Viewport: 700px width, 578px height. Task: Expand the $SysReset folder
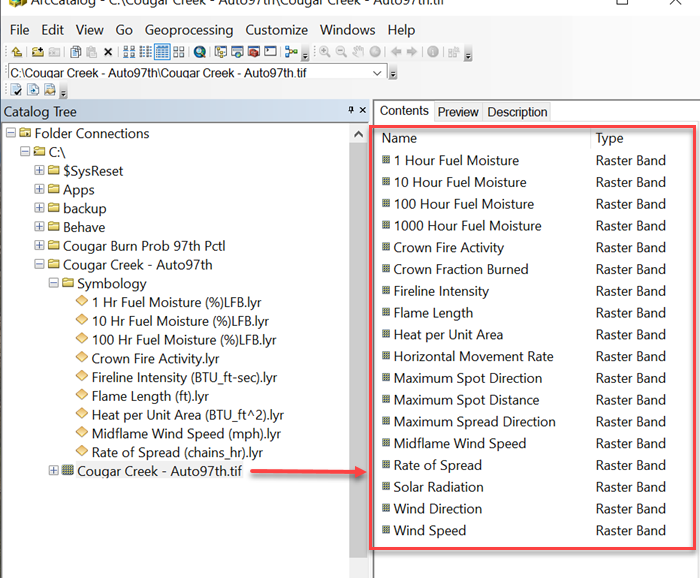39,170
